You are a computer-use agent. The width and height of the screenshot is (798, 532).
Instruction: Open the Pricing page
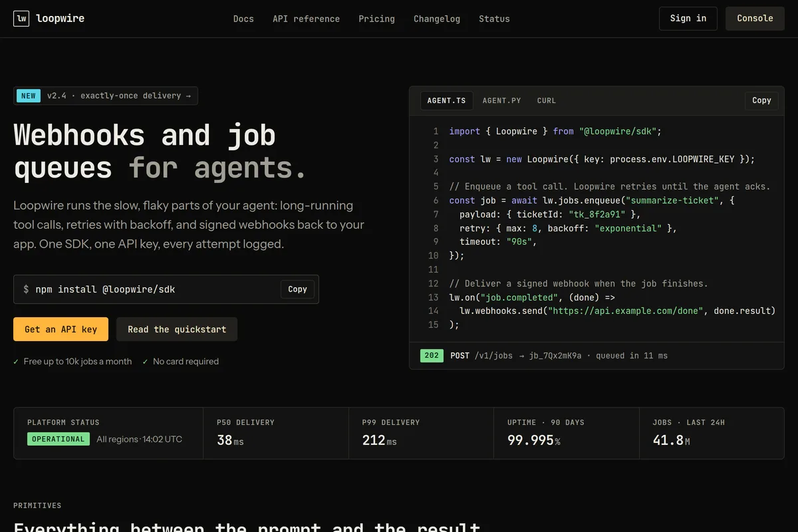pyautogui.click(x=376, y=19)
